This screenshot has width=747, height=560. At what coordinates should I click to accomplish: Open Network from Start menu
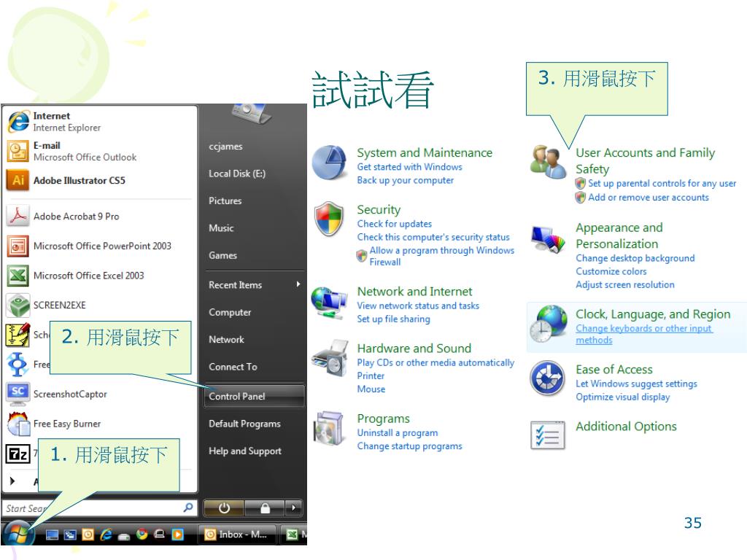click(x=226, y=340)
